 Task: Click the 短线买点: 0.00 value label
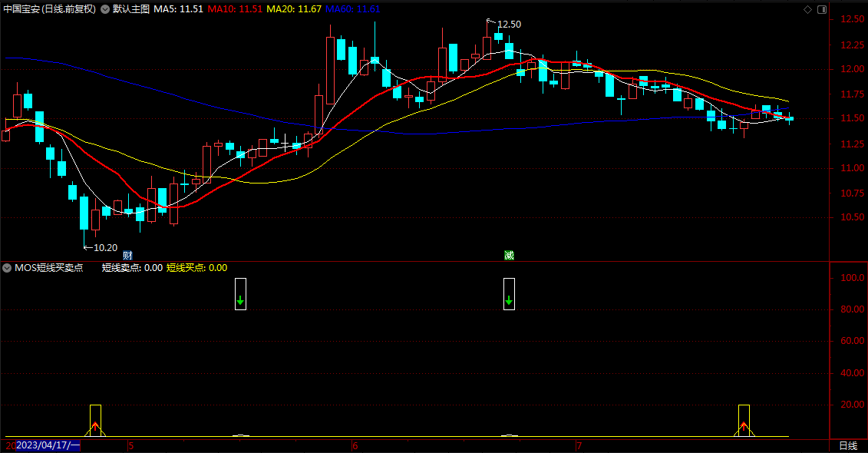[x=197, y=268]
